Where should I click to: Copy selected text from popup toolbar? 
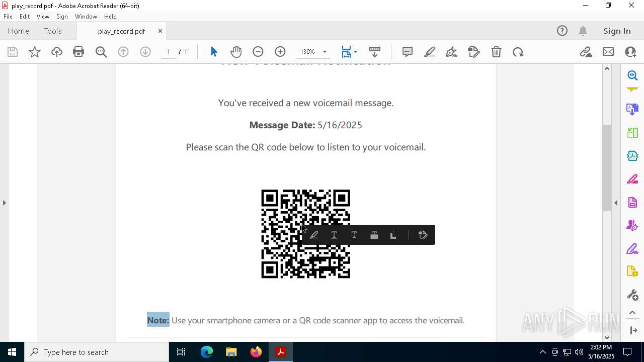pos(394,235)
